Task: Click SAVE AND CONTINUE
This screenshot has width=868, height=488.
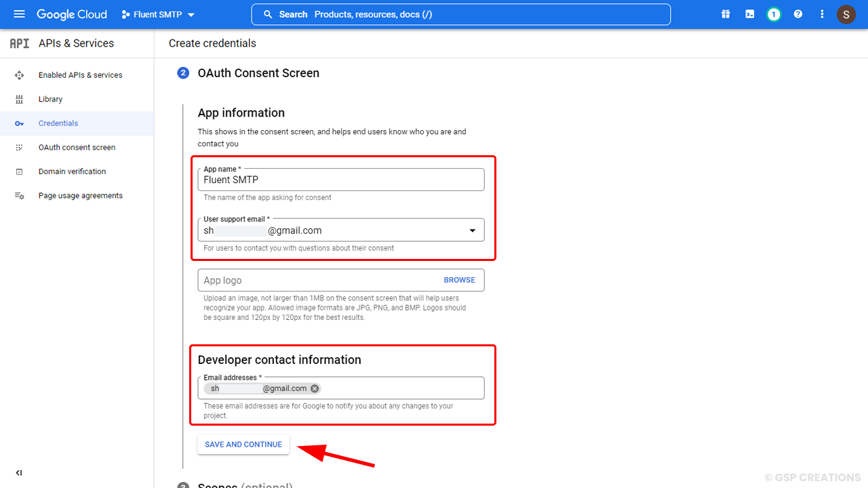Action: coord(243,444)
